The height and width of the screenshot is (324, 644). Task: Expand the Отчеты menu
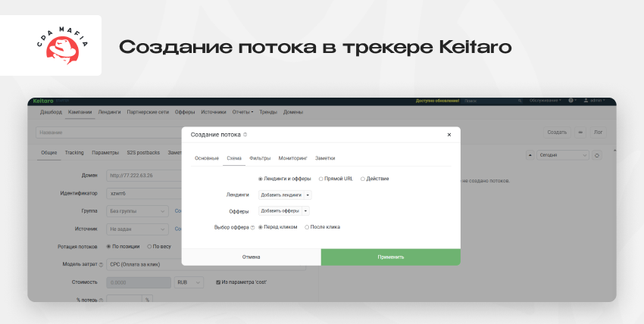[x=242, y=112]
